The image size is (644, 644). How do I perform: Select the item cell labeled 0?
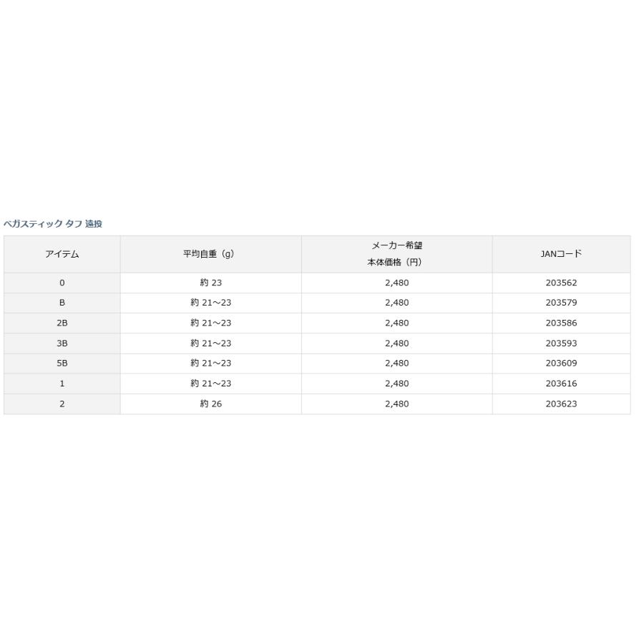point(62,283)
